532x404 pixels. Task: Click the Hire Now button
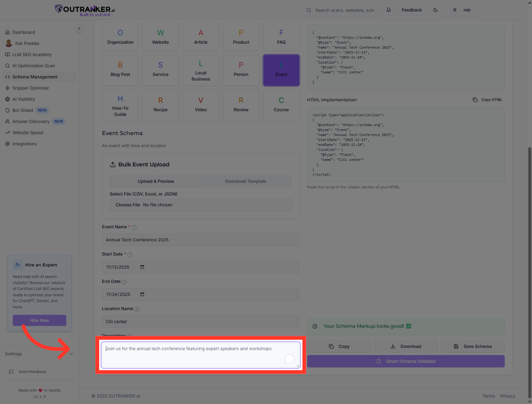(39, 320)
